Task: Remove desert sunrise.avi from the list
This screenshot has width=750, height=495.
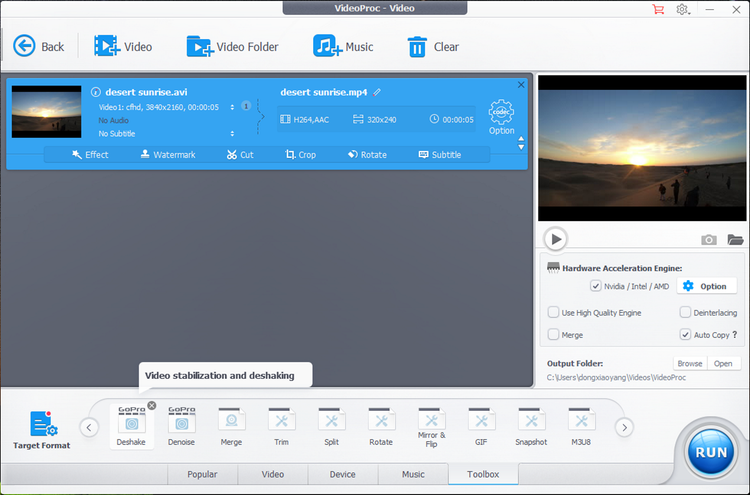Action: coord(521,85)
